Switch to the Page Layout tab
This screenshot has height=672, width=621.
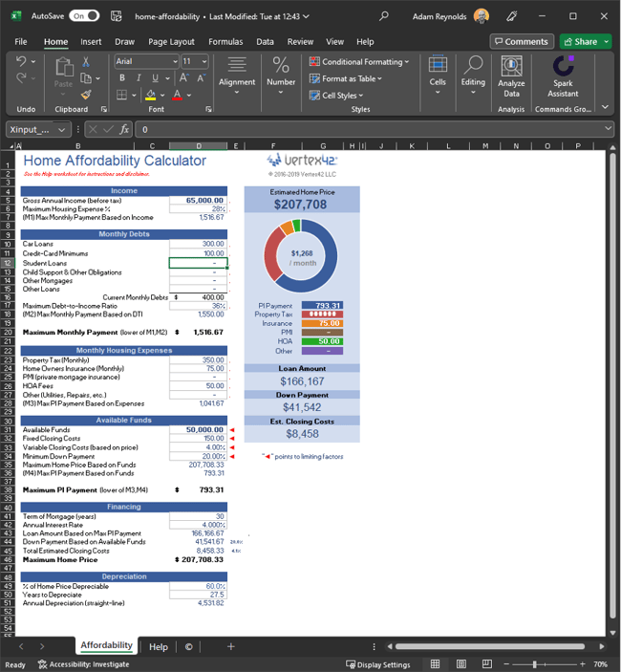(x=171, y=41)
